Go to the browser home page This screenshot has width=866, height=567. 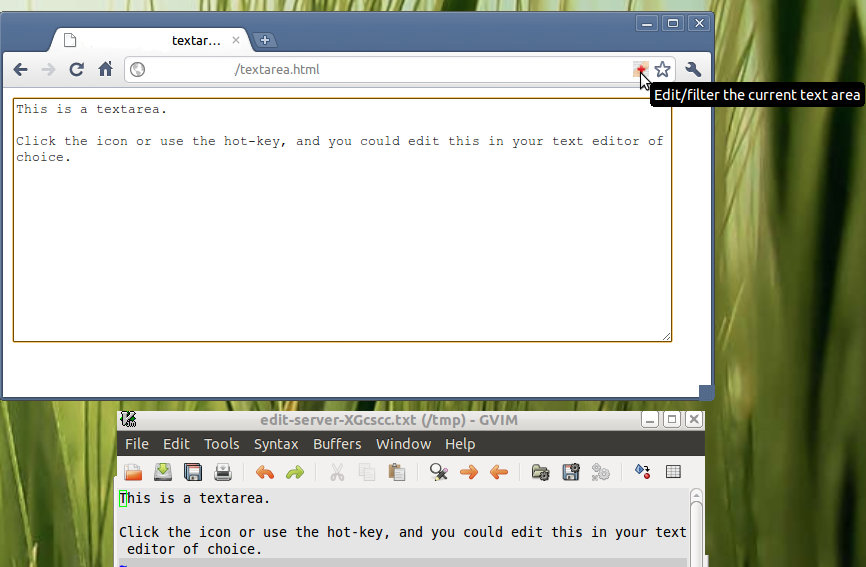105,69
